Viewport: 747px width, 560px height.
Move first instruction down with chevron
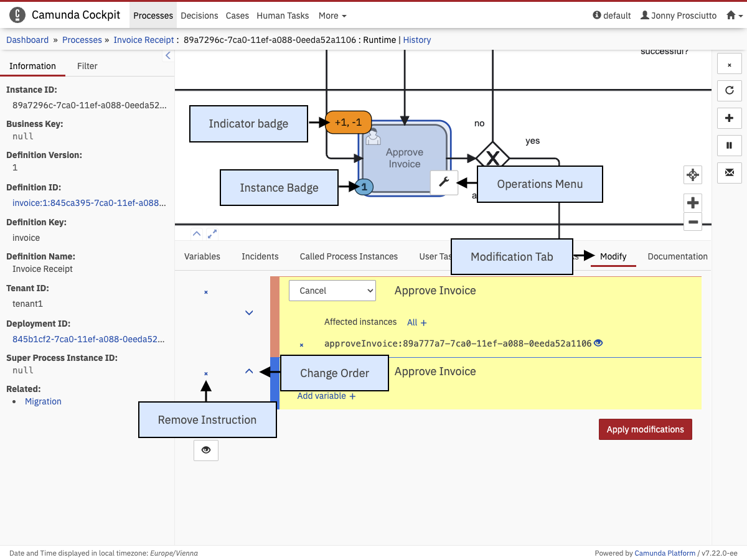[x=249, y=313]
